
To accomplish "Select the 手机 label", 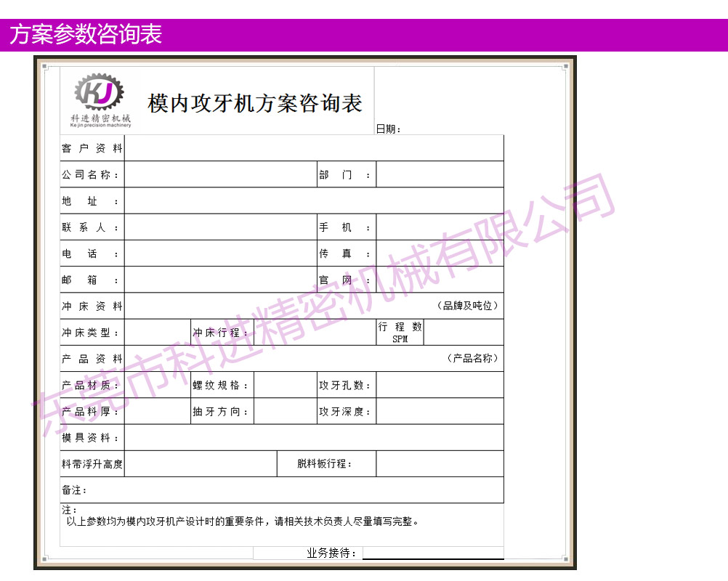I will (x=344, y=227).
